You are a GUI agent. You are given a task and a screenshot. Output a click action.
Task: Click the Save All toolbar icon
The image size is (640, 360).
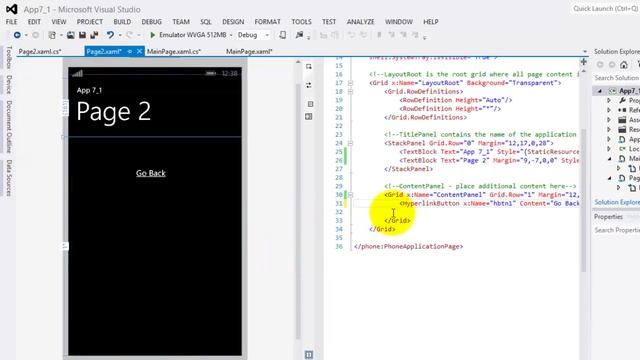tap(94, 35)
